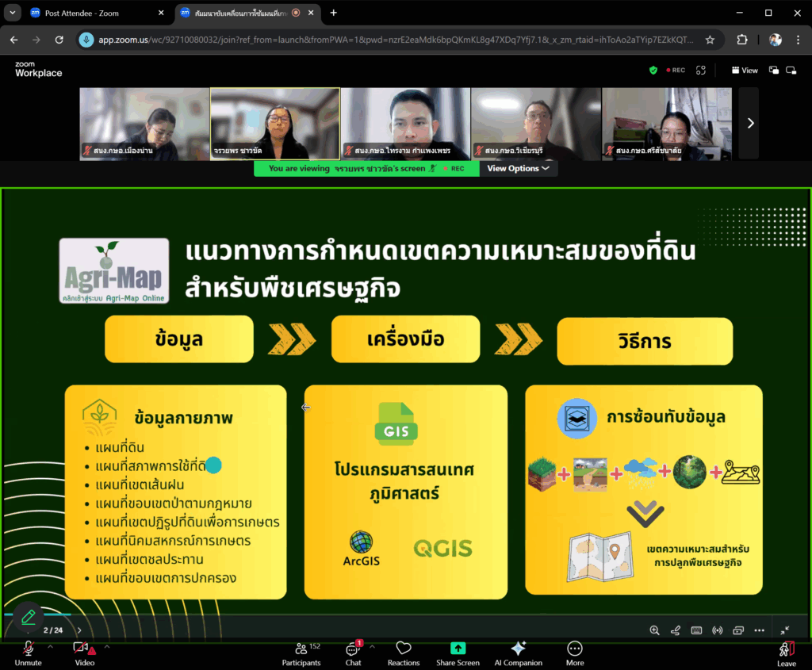This screenshot has height=670, width=812.
Task: Open the More meeting options
Action: tap(575, 653)
